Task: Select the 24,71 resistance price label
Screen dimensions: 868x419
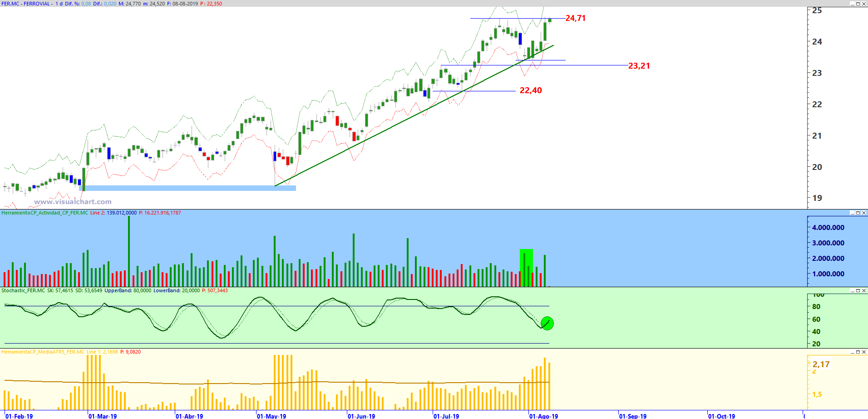Action: tap(576, 18)
